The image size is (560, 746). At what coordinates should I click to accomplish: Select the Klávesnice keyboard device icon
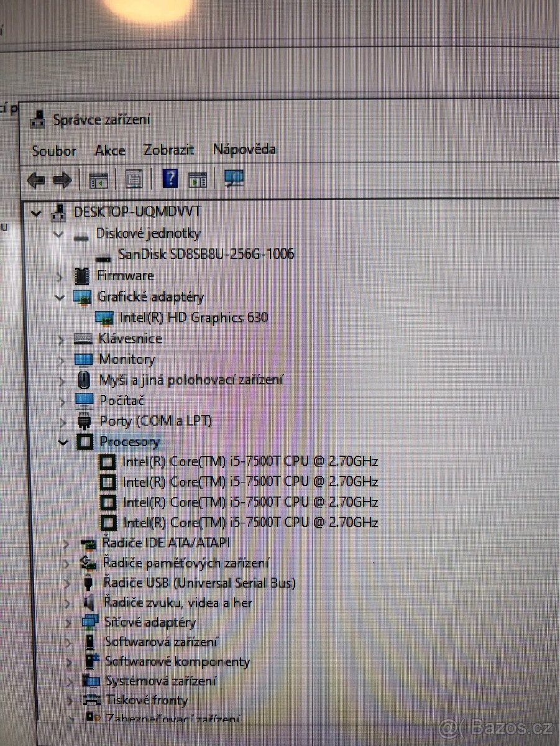coord(84,338)
